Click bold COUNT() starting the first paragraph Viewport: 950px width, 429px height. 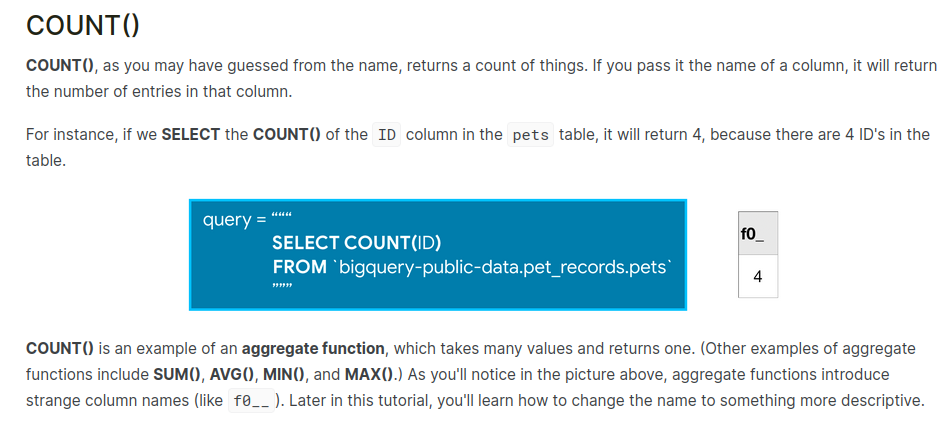pyautogui.click(x=60, y=65)
